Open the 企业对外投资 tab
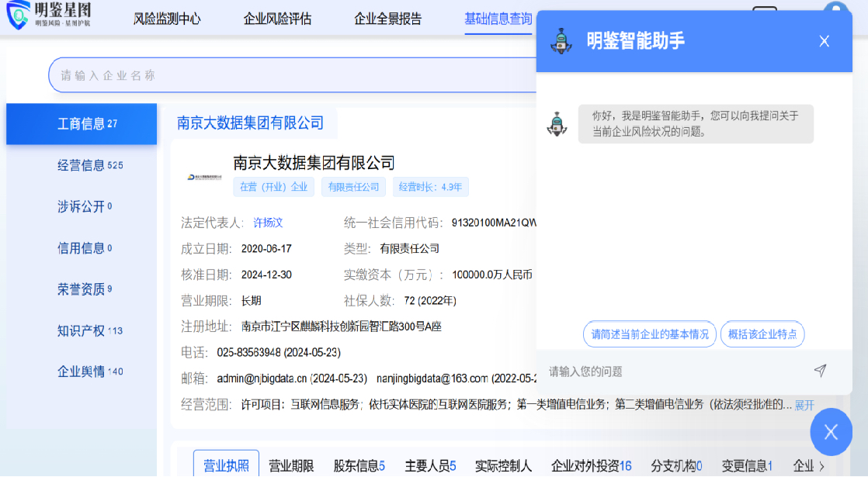Viewport: 868px width, 477px height. click(x=591, y=466)
